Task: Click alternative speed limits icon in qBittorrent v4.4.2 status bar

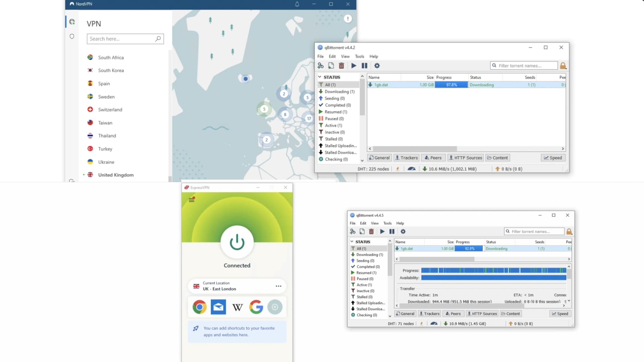Action: click(x=412, y=169)
